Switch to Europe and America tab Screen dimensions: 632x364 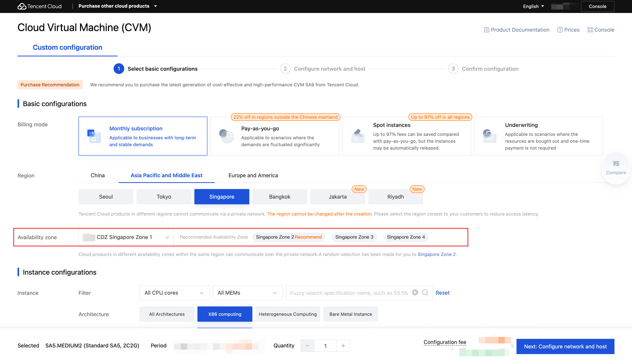[253, 175]
